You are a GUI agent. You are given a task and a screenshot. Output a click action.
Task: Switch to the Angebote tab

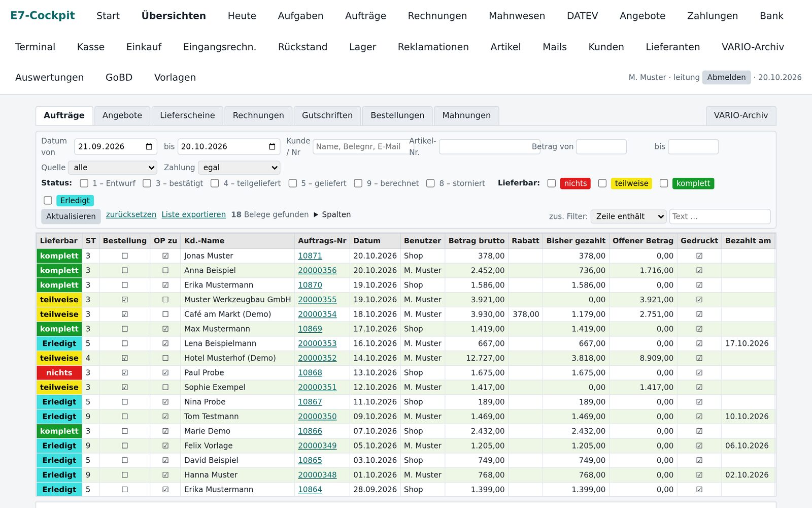click(122, 115)
